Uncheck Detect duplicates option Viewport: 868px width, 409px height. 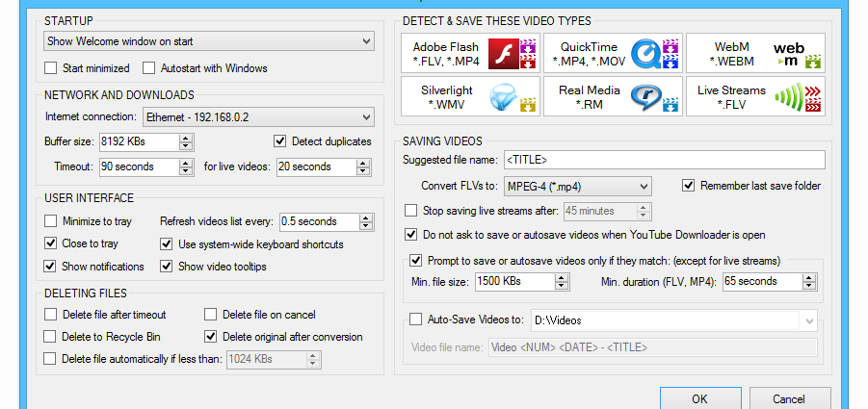280,141
